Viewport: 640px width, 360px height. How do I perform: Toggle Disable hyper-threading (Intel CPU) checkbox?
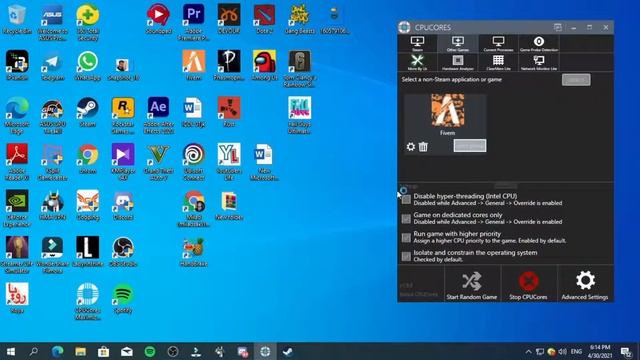click(406, 200)
